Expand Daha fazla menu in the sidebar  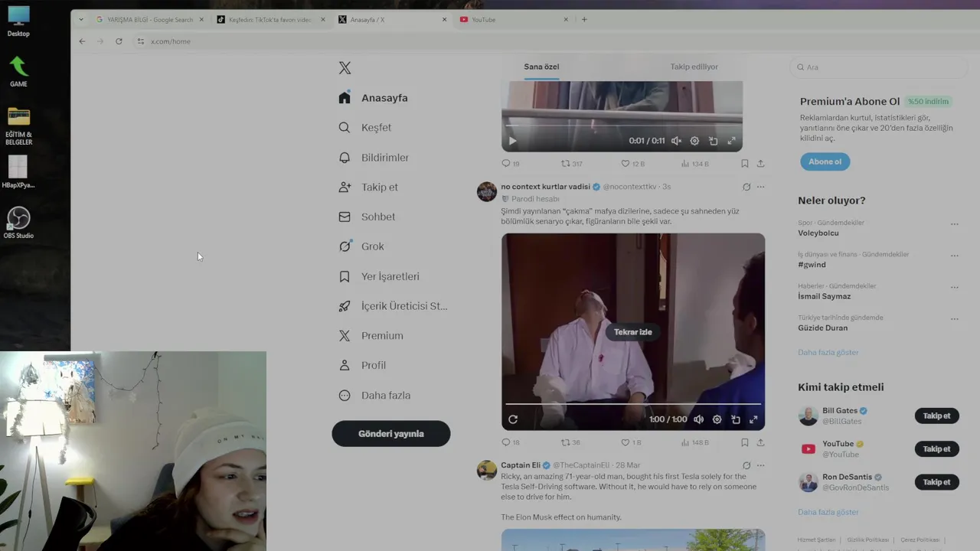(x=374, y=396)
